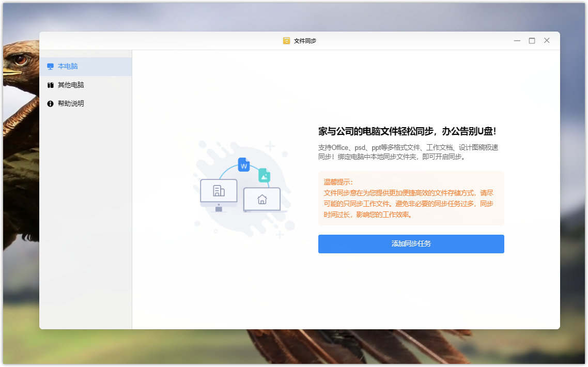This screenshot has height=367, width=588.
Task: Click the blue Word document icon in illustration
Action: 244,165
